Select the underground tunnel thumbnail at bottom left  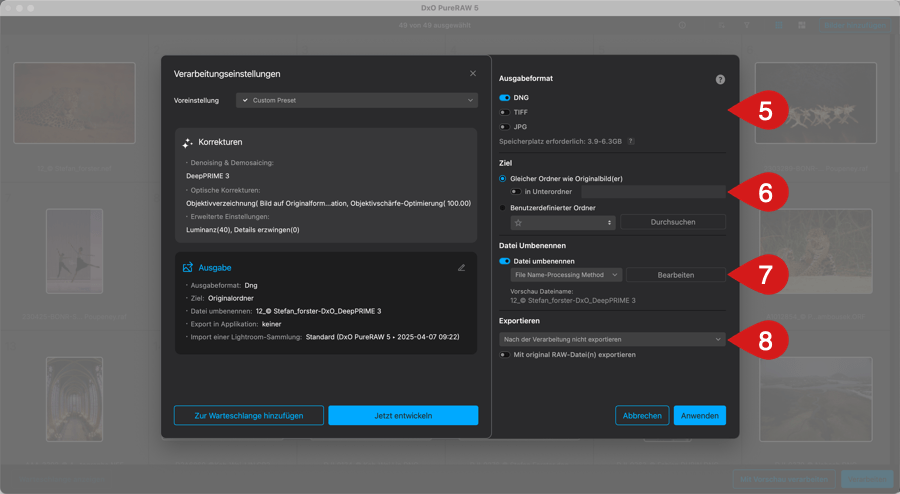coord(75,399)
